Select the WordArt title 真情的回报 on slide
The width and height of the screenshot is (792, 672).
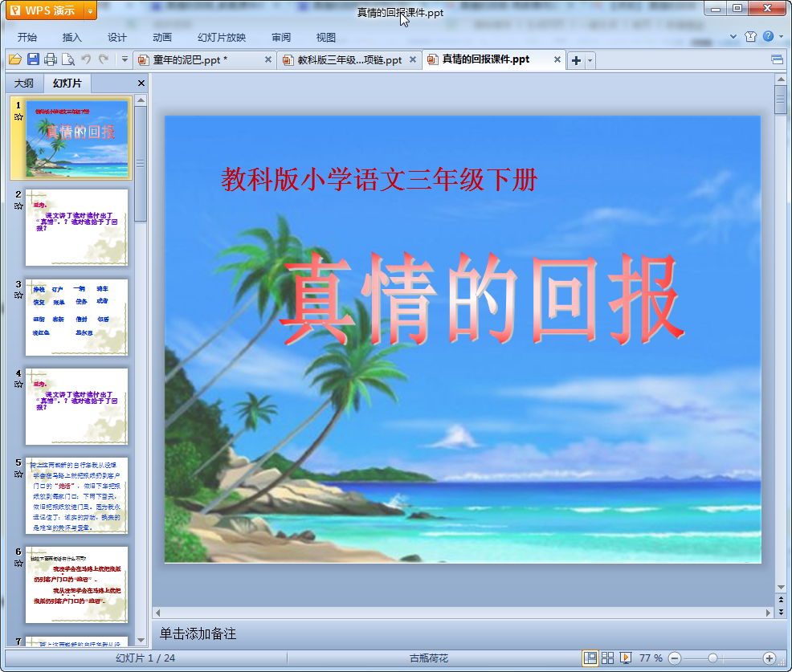(x=481, y=298)
